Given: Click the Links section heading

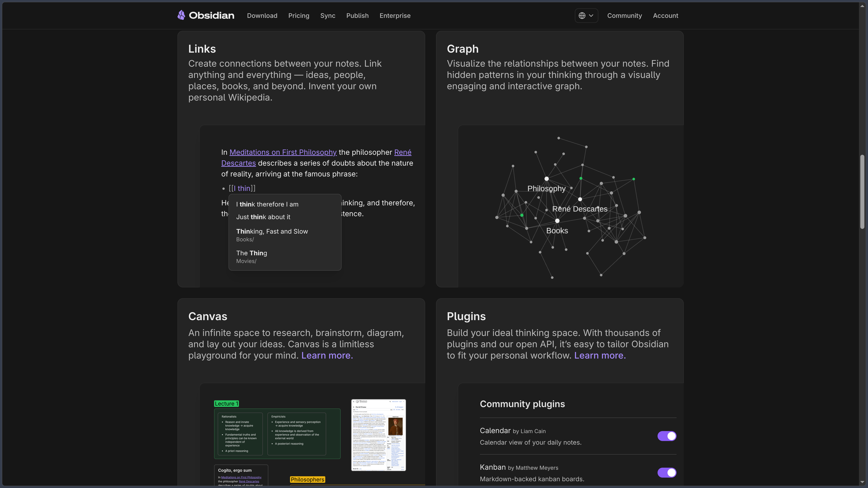Looking at the screenshot, I should (x=202, y=49).
